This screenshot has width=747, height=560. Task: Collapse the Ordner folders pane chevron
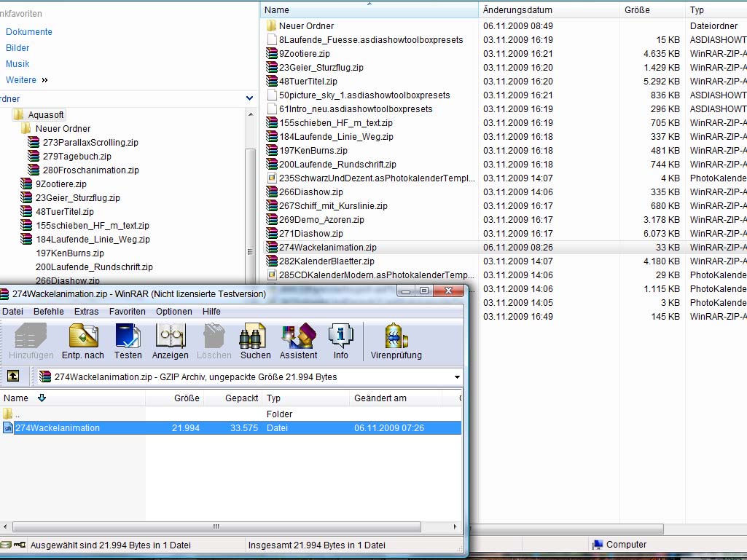pos(249,98)
